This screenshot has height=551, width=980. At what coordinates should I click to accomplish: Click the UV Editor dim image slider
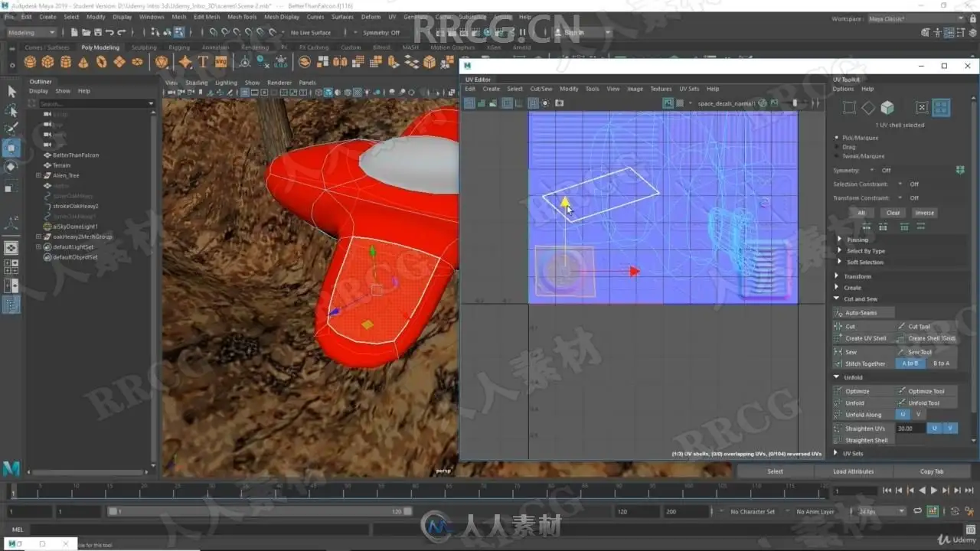[796, 103]
